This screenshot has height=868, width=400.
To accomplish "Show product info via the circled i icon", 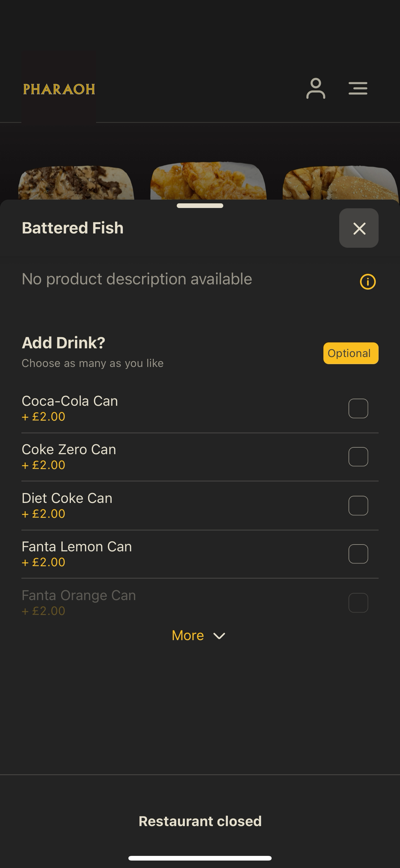I will click(x=368, y=282).
